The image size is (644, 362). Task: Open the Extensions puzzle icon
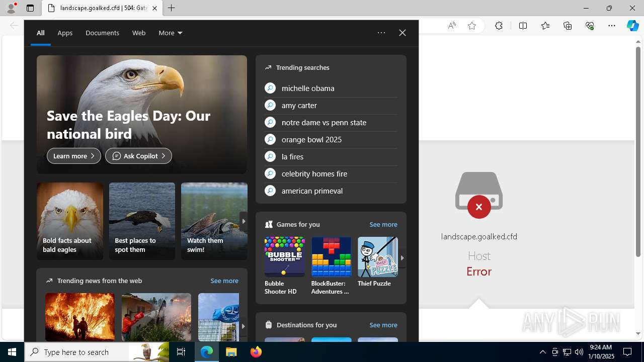coord(499,26)
